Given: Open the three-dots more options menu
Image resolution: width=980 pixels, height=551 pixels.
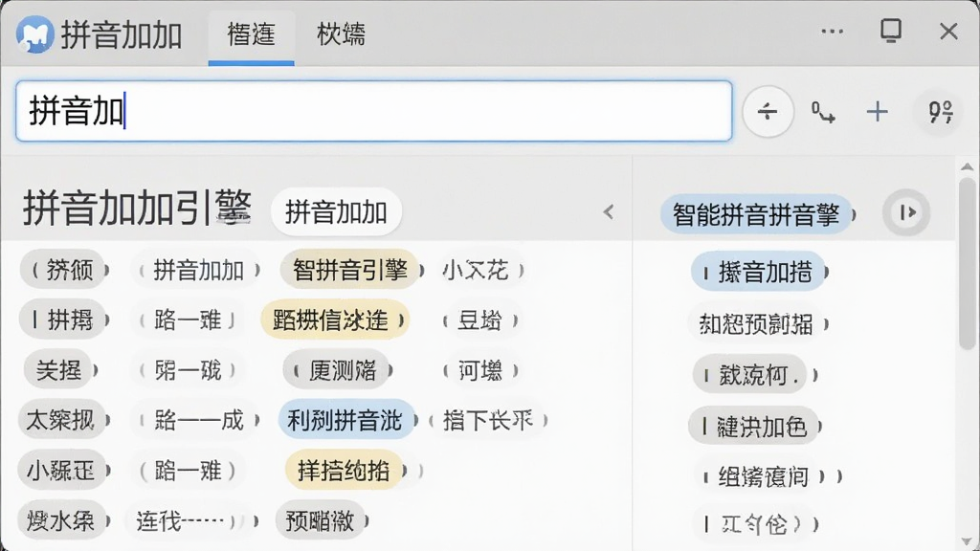Looking at the screenshot, I should coord(832,32).
